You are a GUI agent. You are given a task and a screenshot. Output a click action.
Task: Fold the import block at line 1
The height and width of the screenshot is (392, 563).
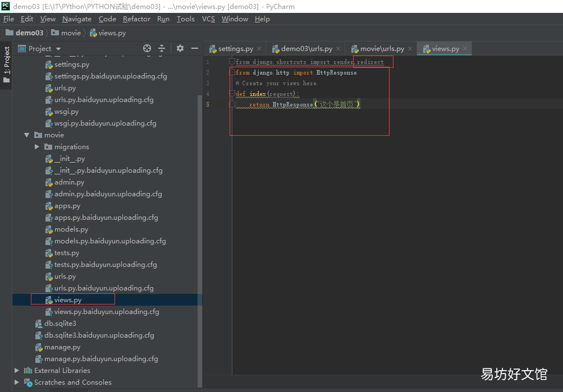click(x=232, y=62)
